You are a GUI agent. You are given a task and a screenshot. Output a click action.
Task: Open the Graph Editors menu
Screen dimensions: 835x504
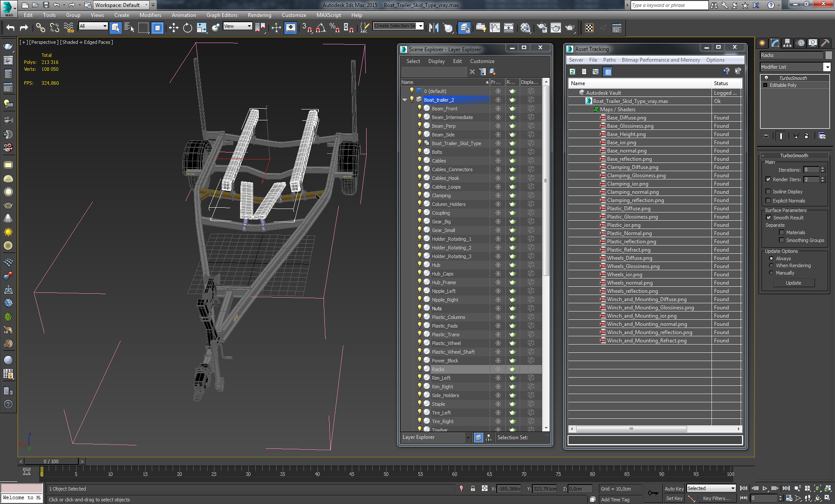pyautogui.click(x=222, y=15)
